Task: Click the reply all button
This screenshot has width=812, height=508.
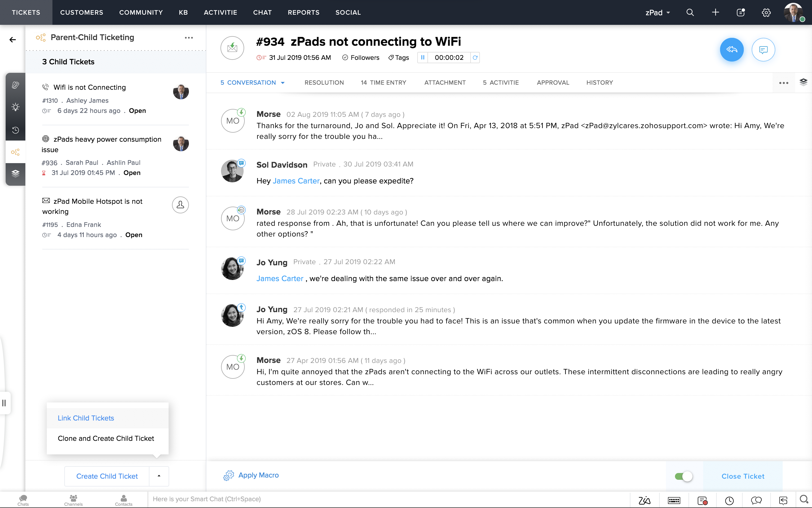Action: pos(732,50)
